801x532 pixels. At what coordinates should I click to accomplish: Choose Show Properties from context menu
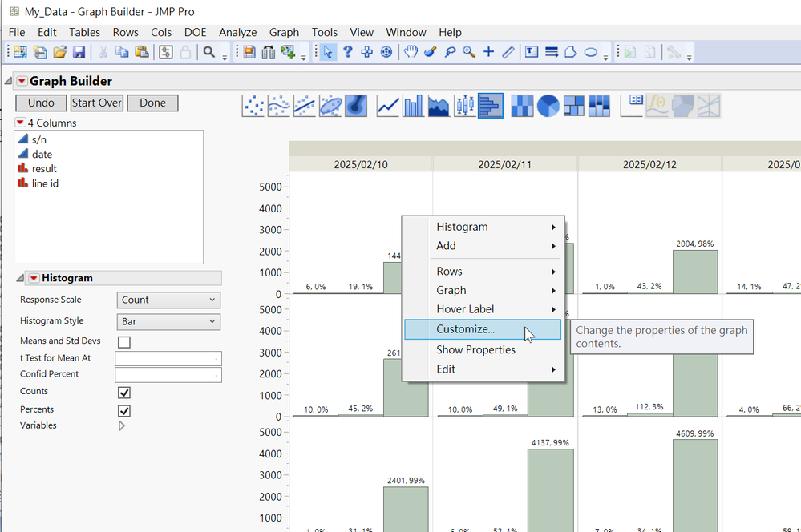coord(483,350)
